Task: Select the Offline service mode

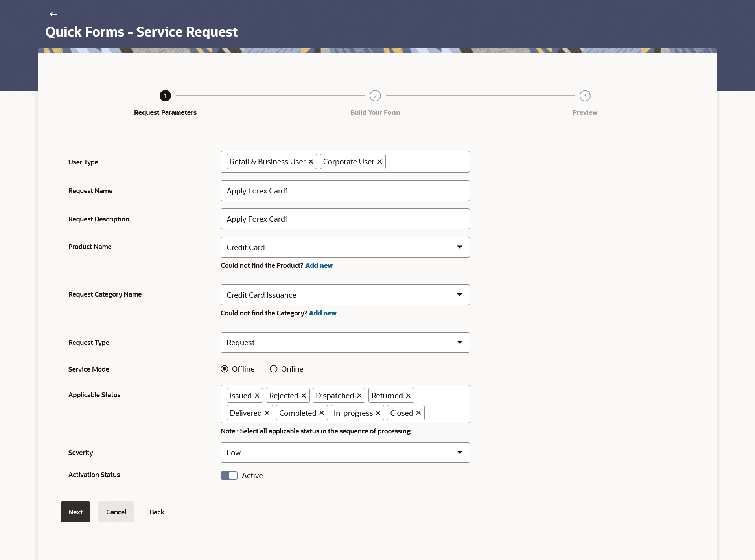Action: tap(225, 369)
